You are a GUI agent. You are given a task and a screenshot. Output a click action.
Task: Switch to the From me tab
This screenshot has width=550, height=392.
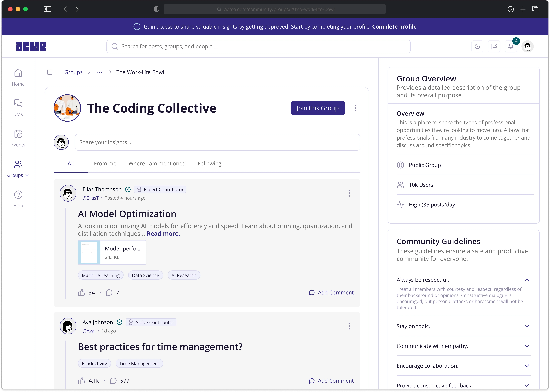coord(105,163)
